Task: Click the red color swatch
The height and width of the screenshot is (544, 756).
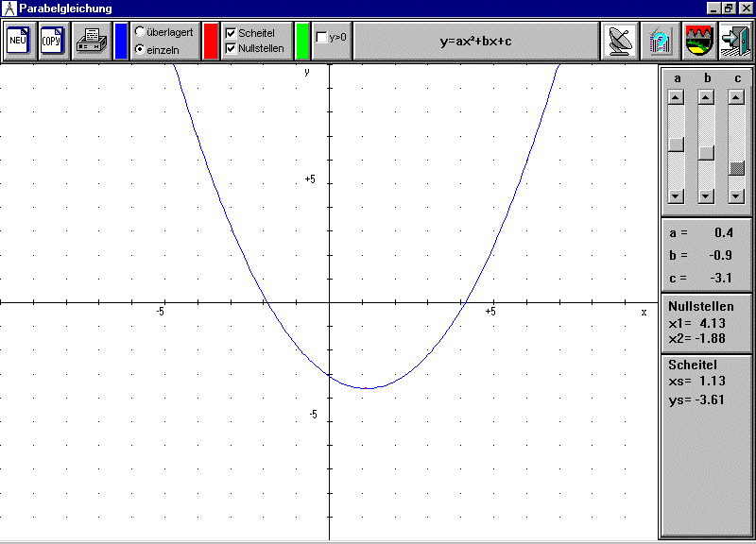Action: [211, 41]
